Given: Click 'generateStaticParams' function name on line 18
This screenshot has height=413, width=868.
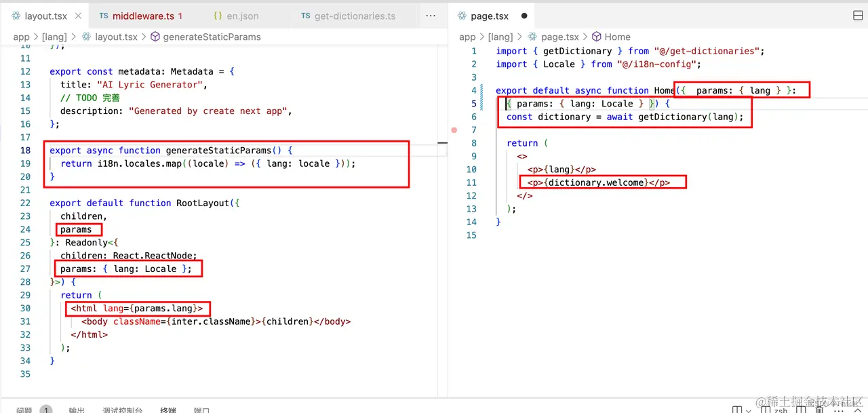Looking at the screenshot, I should tap(218, 151).
